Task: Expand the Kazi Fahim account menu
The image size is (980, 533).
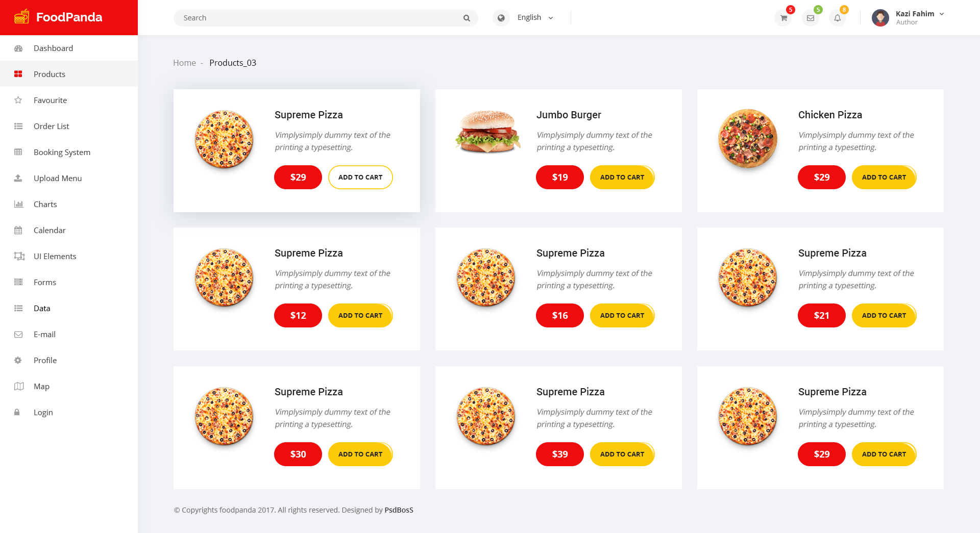Action: 918,14
